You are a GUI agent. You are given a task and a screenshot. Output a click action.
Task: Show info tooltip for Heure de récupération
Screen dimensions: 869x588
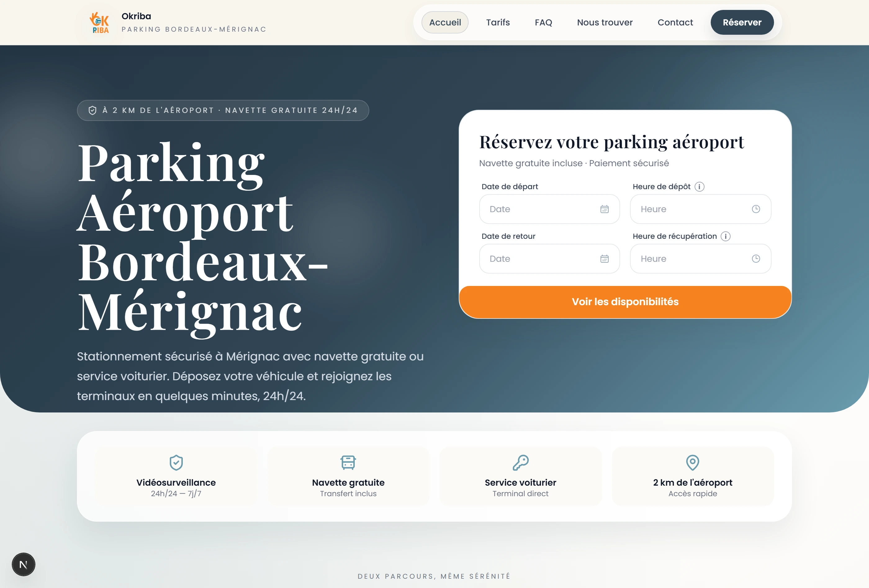(x=725, y=236)
